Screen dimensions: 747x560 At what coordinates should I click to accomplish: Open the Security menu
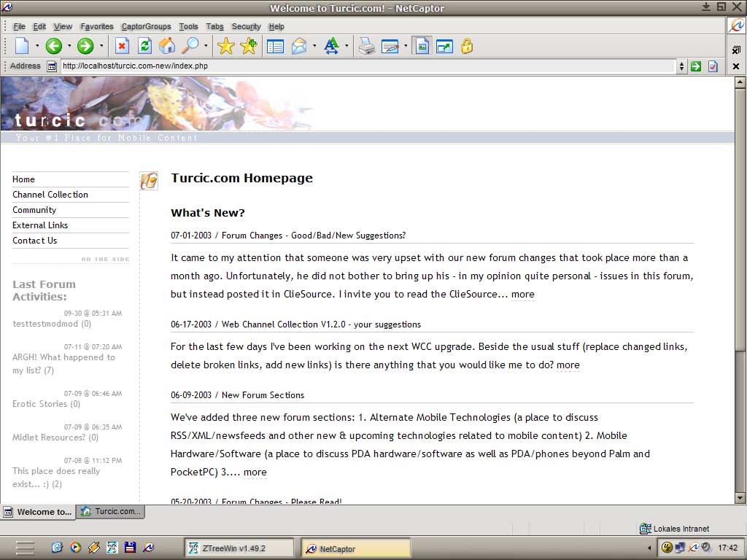tap(247, 27)
